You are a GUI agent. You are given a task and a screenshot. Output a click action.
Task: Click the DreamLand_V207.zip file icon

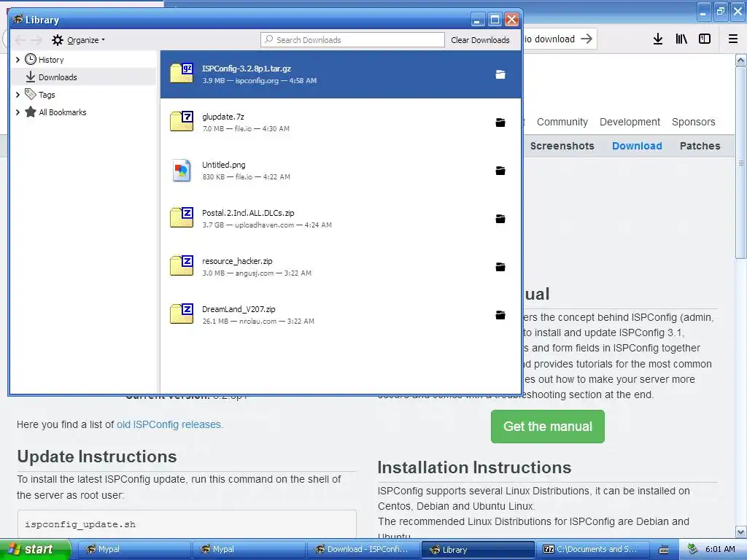(x=182, y=314)
